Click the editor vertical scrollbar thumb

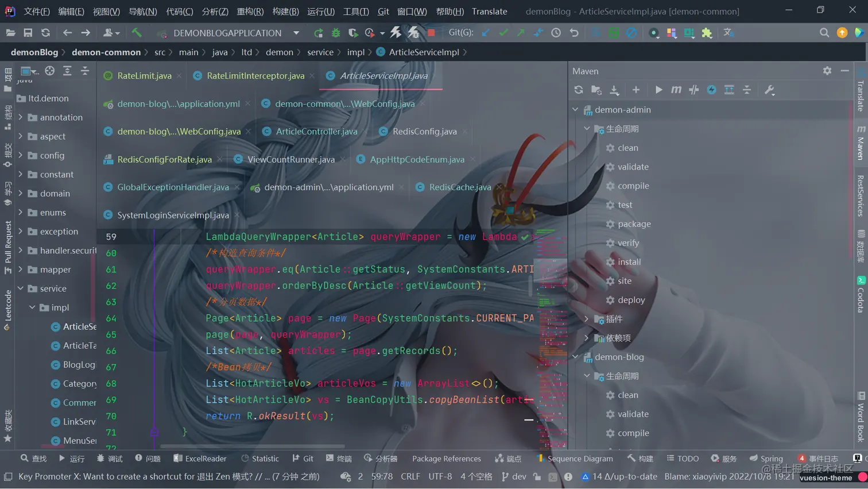coord(530,286)
